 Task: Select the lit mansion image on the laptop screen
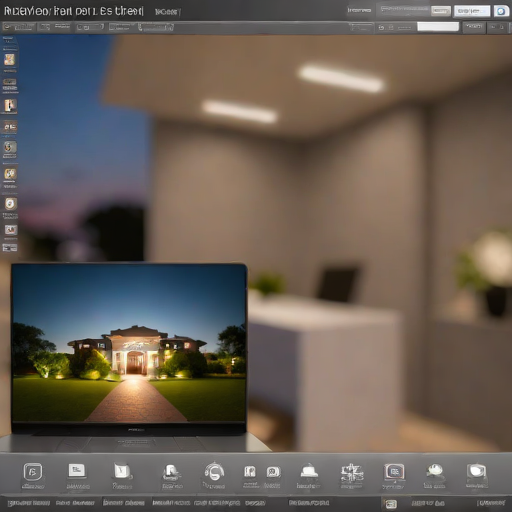point(129,343)
